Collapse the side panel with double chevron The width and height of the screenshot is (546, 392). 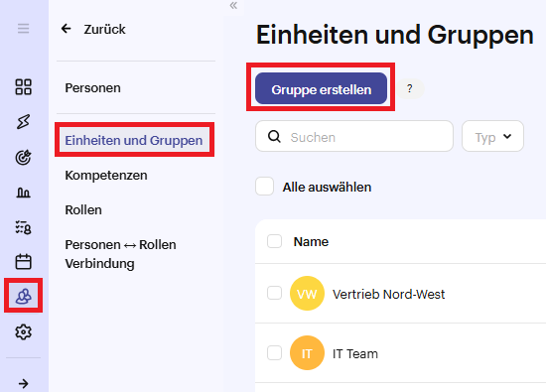tap(233, 6)
